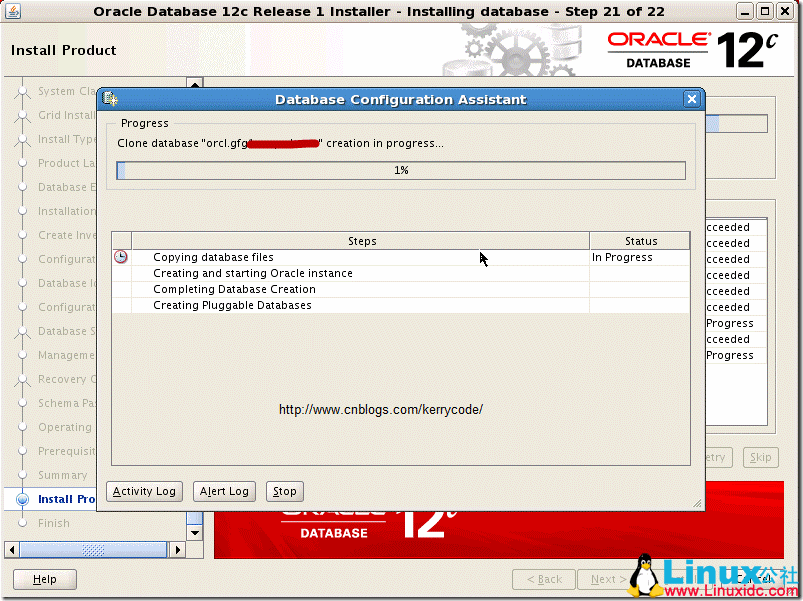Click the Database Configuration Assistant title bar icon

110,99
